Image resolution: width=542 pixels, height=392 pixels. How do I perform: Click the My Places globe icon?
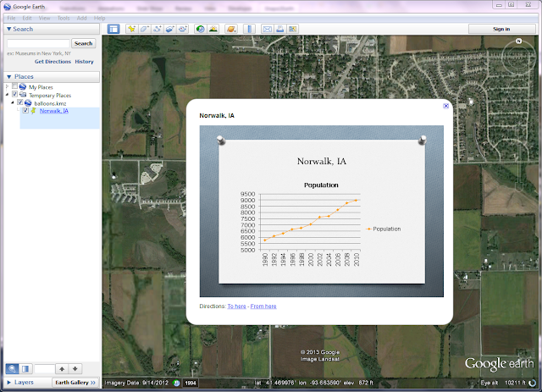[x=23, y=86]
